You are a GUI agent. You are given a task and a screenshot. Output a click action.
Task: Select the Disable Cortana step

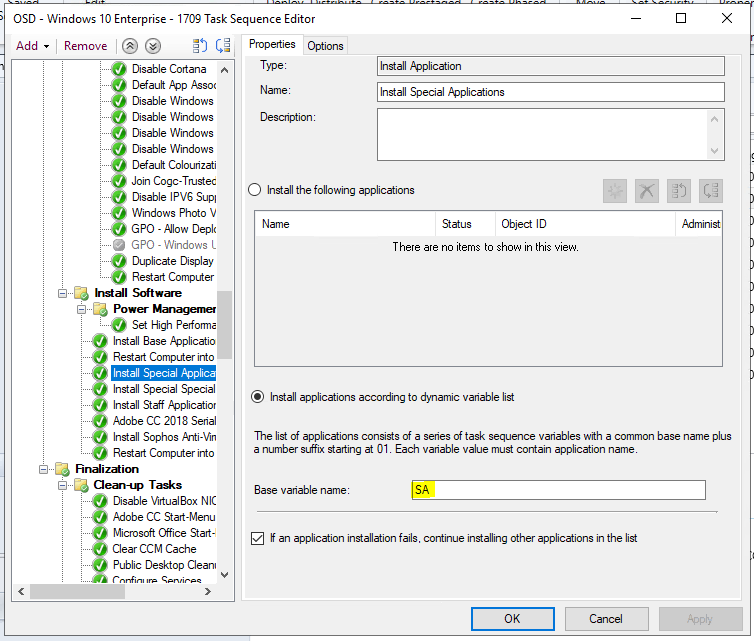[169, 69]
